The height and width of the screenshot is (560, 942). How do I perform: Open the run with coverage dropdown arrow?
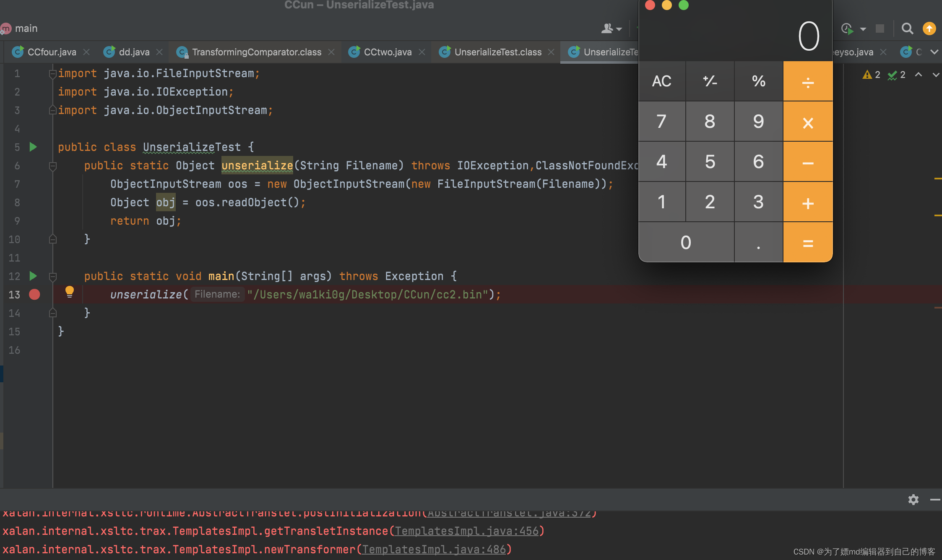tap(863, 29)
